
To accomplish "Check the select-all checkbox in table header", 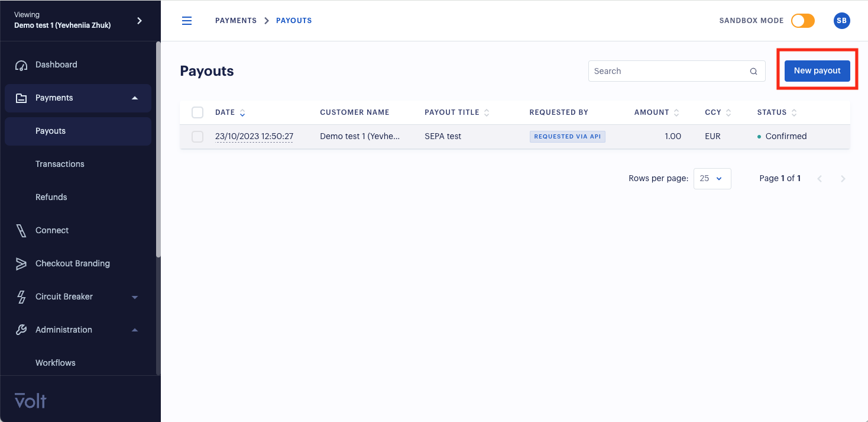I will (x=197, y=112).
